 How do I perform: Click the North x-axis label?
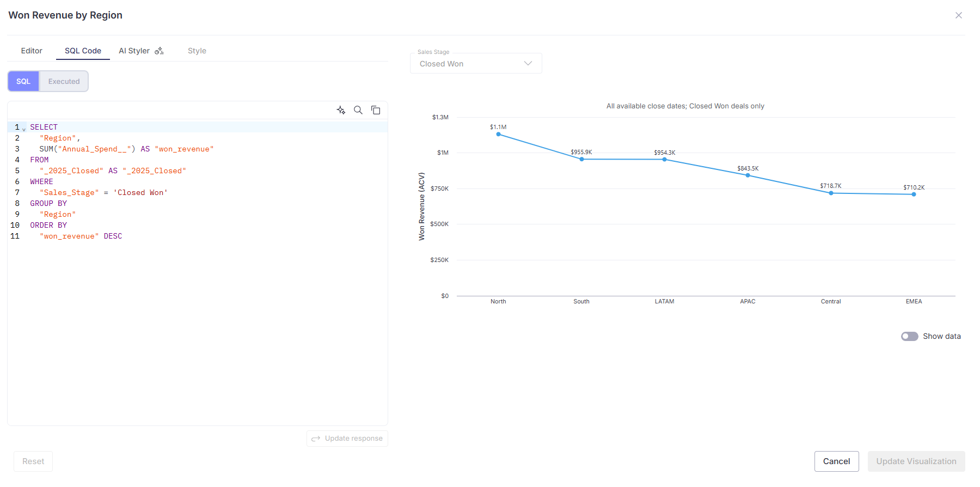click(x=498, y=301)
